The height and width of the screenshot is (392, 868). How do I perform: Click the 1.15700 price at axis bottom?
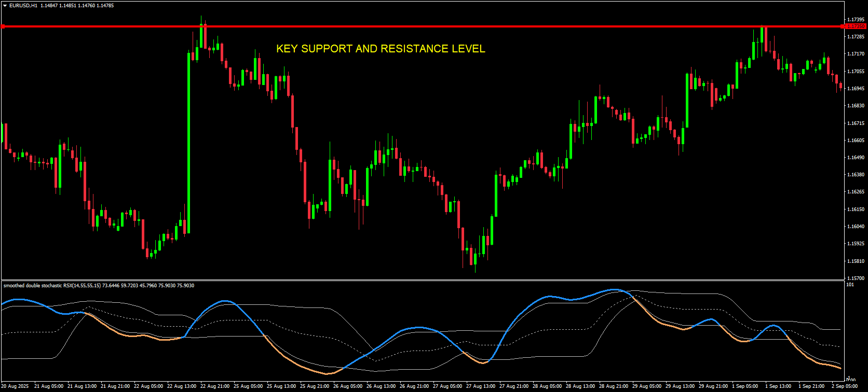tap(856, 278)
